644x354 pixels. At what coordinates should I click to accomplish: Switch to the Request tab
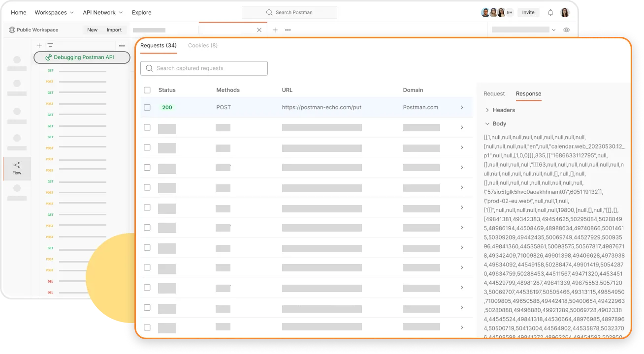click(x=494, y=93)
